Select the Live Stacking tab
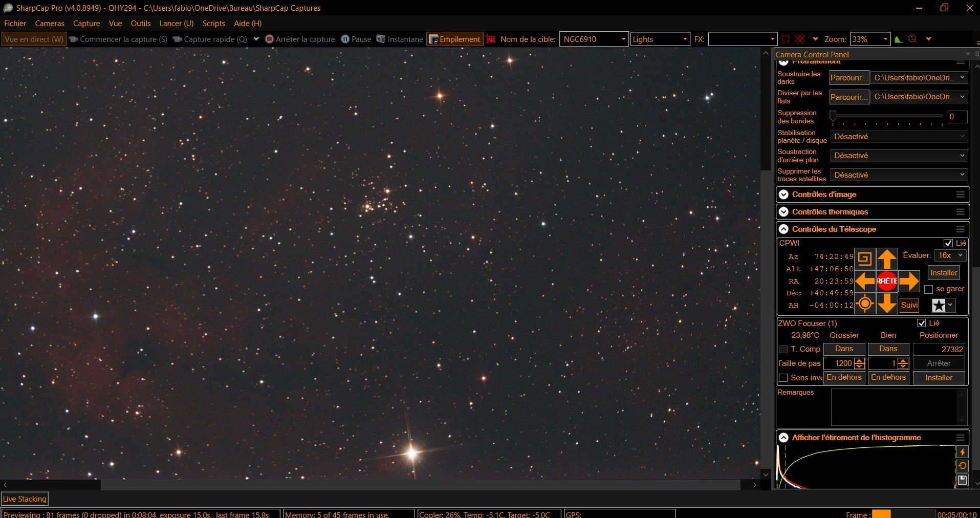 click(25, 499)
